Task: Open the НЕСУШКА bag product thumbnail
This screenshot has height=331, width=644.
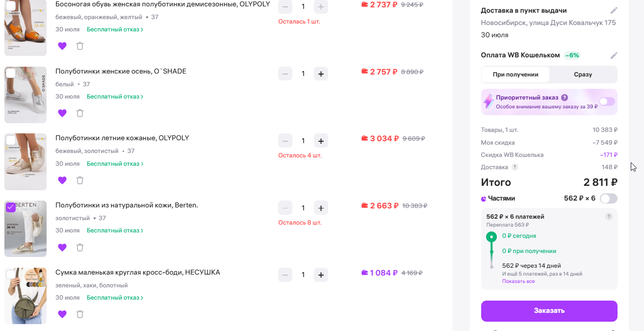Action: pos(26,296)
